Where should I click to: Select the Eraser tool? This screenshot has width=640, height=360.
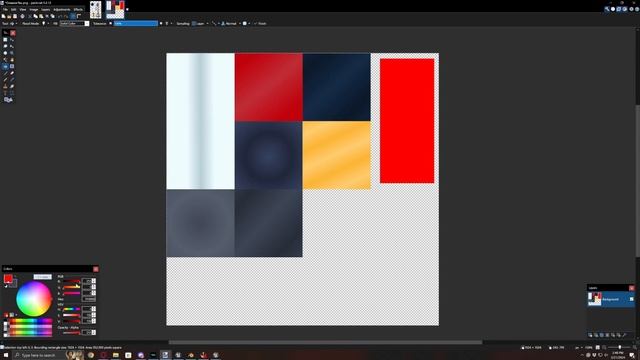pyautogui.click(x=12, y=73)
